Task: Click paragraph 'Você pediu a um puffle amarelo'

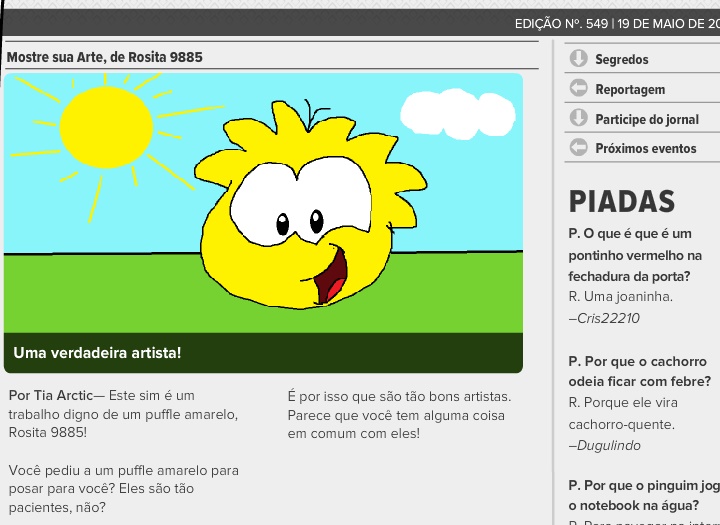Action: pyautogui.click(x=124, y=489)
